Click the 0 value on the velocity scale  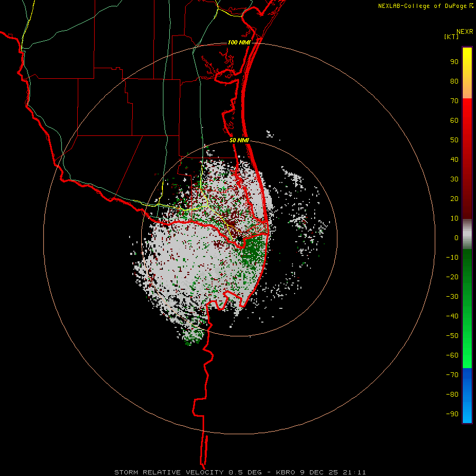456,238
